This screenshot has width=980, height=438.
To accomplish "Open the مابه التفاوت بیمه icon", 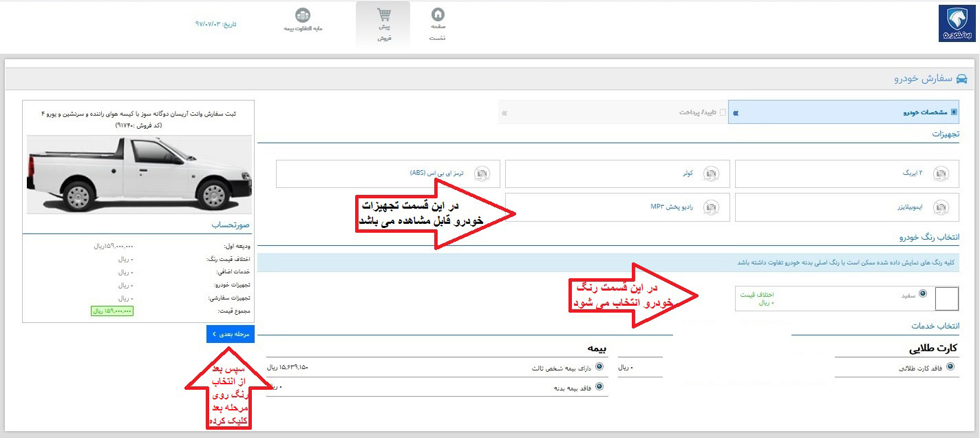I will point(303,15).
